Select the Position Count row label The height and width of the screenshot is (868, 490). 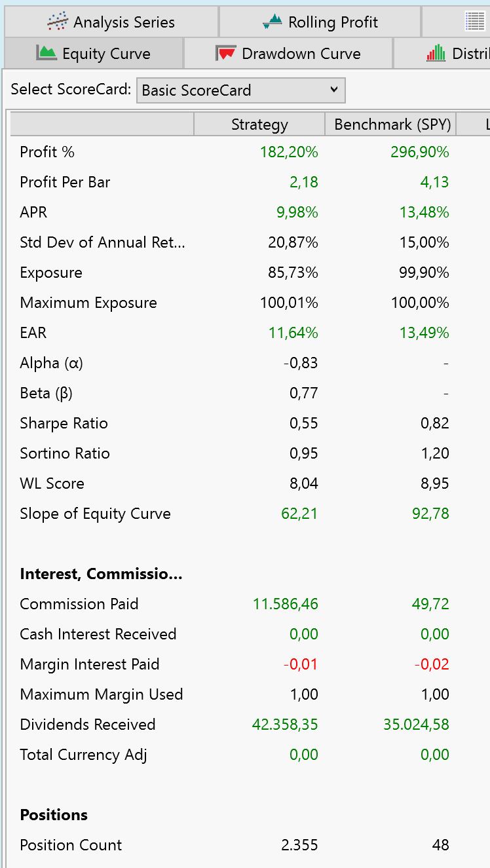(71, 845)
